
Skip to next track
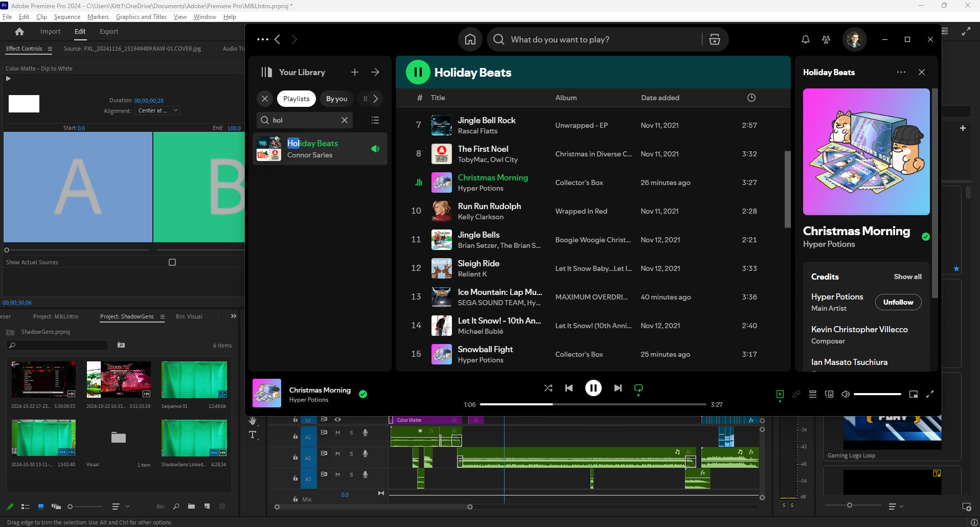(618, 388)
